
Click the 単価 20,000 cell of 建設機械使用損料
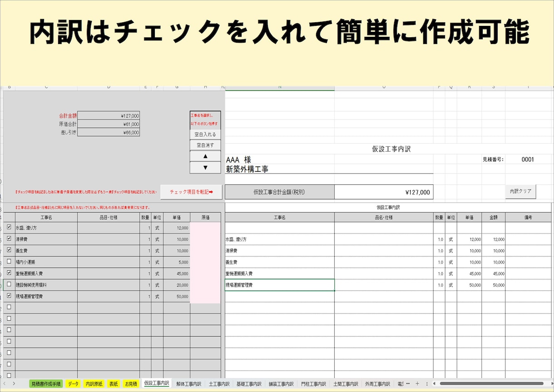coord(177,285)
